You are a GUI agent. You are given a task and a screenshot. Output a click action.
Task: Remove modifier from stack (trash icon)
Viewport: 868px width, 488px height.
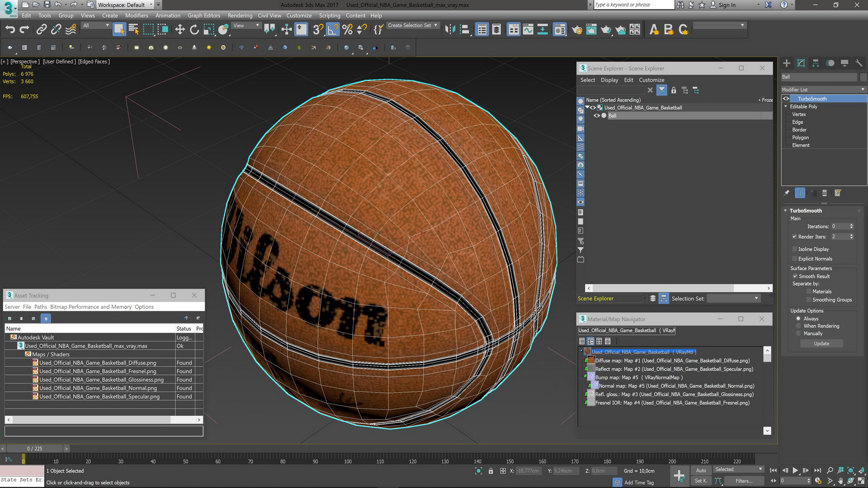(824, 193)
